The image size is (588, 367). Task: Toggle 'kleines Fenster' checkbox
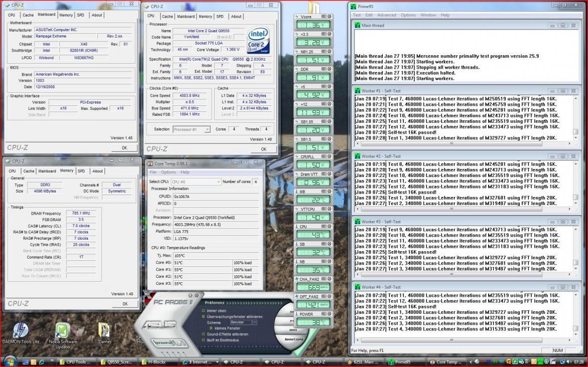211,328
